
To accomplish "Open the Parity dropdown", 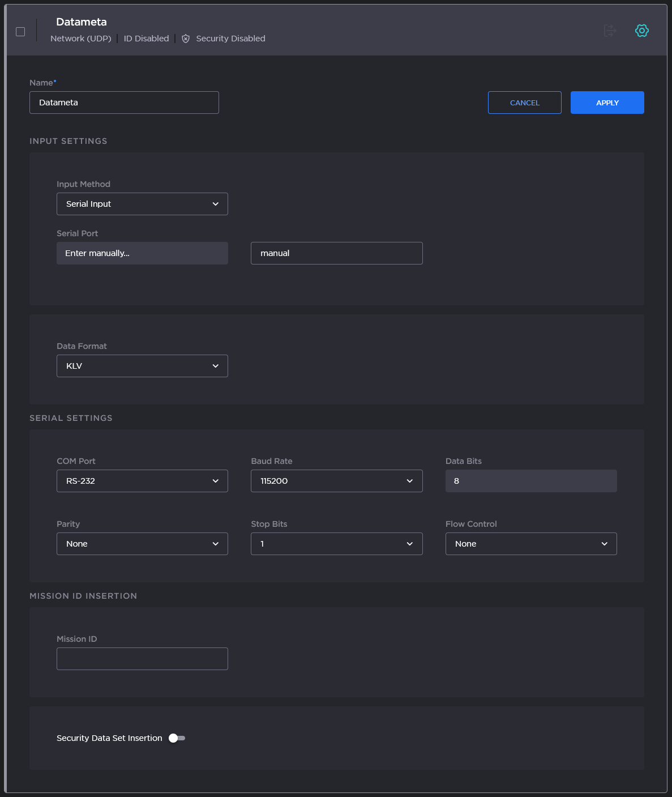I will point(142,543).
